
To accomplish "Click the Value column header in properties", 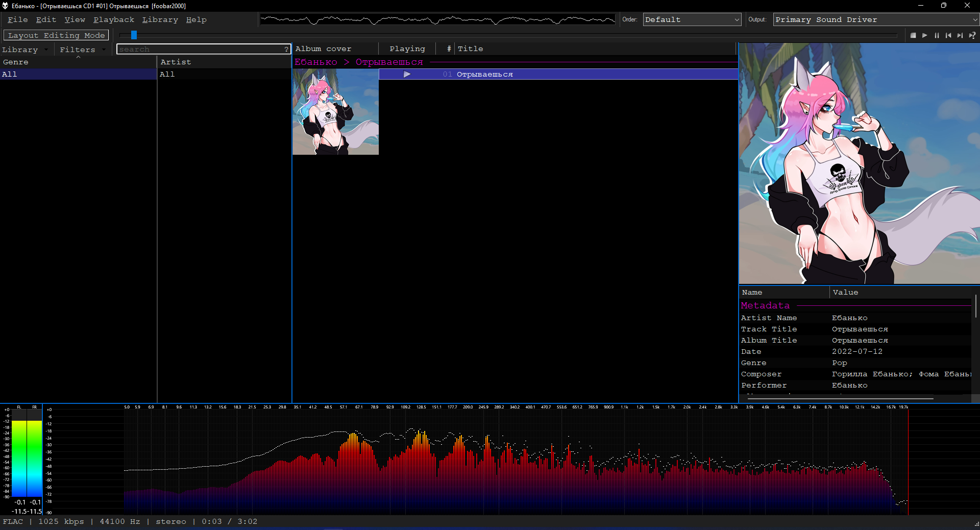I will (x=901, y=293).
